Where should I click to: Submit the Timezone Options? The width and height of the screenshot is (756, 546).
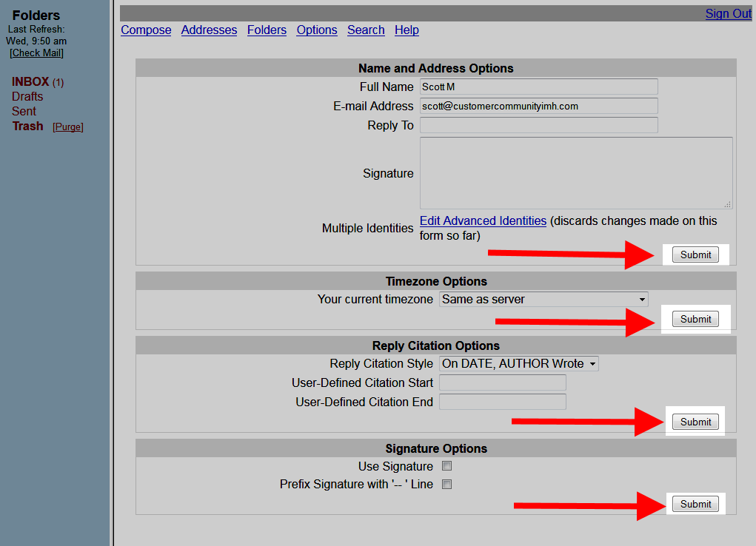[x=695, y=319]
